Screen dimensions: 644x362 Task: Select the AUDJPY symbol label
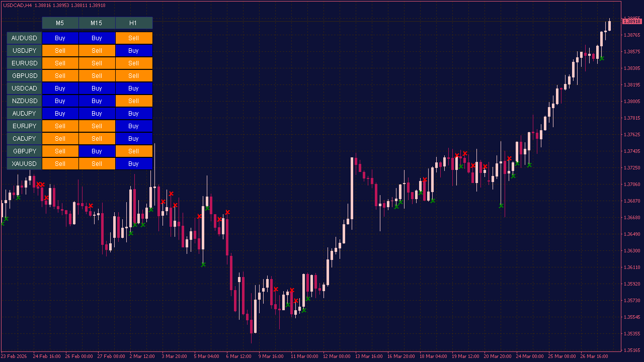coord(24,114)
